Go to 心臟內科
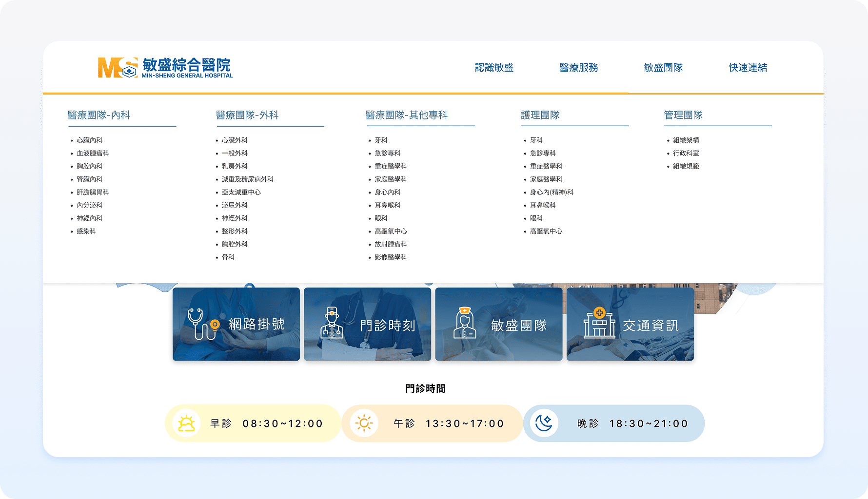The image size is (868, 499). point(90,140)
